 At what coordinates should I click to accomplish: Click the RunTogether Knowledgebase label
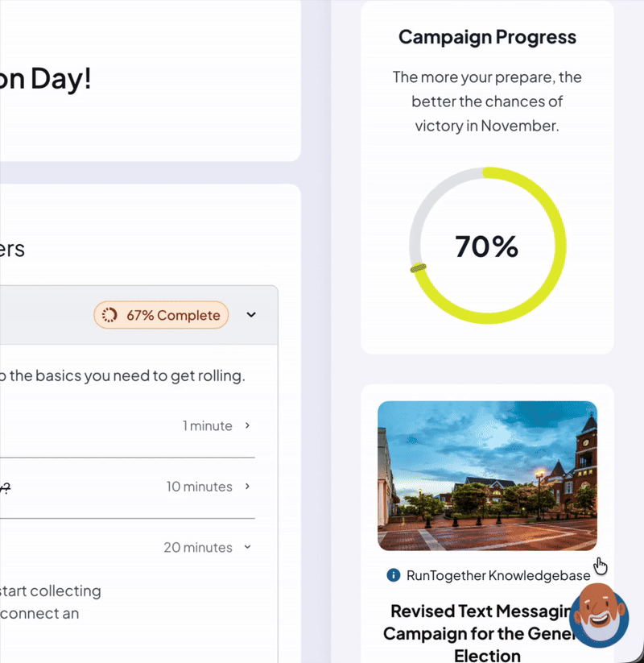click(x=498, y=575)
